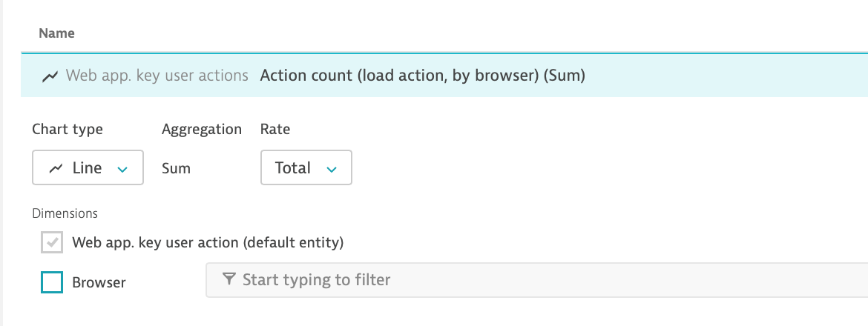
Task: Click the Name column header
Action: tap(56, 33)
